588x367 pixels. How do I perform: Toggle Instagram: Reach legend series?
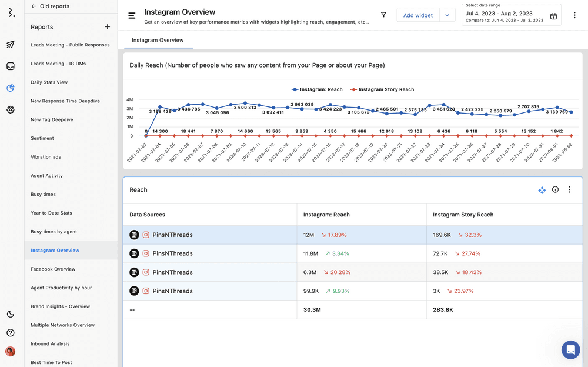point(317,89)
